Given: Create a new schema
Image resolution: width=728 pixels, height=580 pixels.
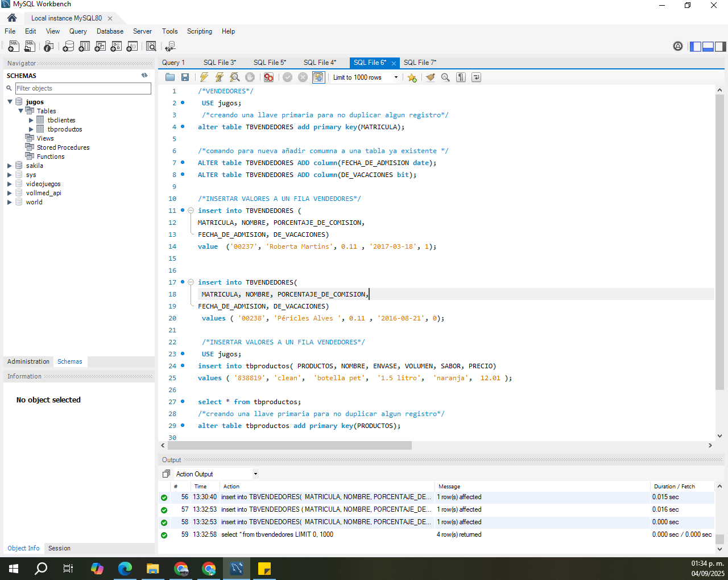Looking at the screenshot, I should pyautogui.click(x=68, y=47).
